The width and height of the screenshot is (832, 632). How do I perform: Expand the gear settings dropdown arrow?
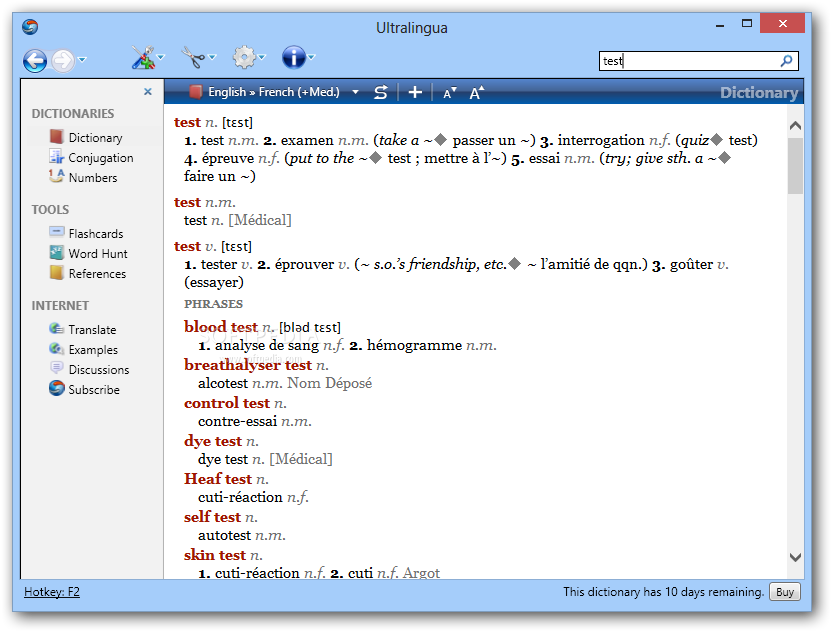pyautogui.click(x=262, y=57)
